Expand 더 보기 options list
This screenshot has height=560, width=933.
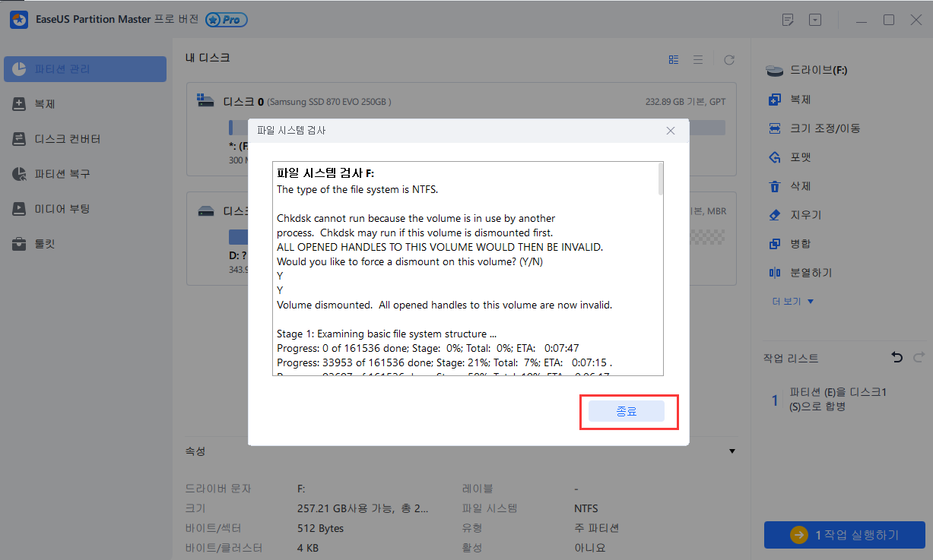click(x=793, y=302)
